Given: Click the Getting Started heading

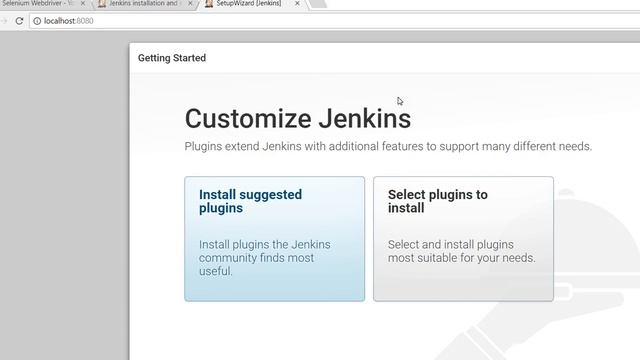Looking at the screenshot, I should 172,58.
